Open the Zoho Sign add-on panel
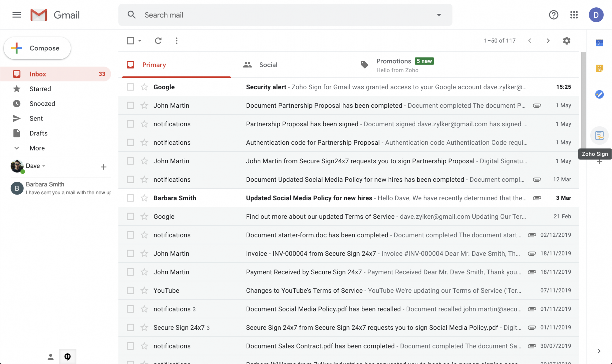Screen dimensions: 612x364 click(x=599, y=135)
